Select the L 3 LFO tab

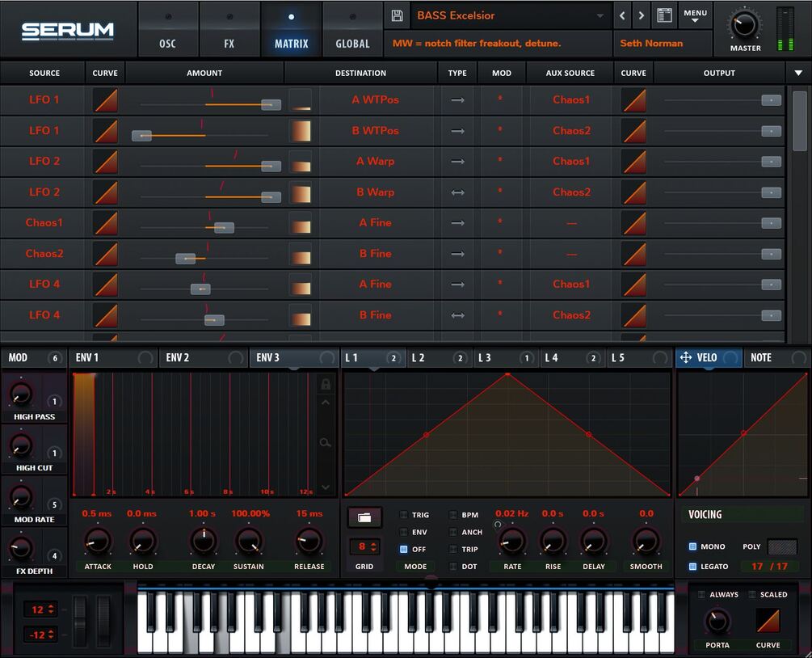pos(506,357)
